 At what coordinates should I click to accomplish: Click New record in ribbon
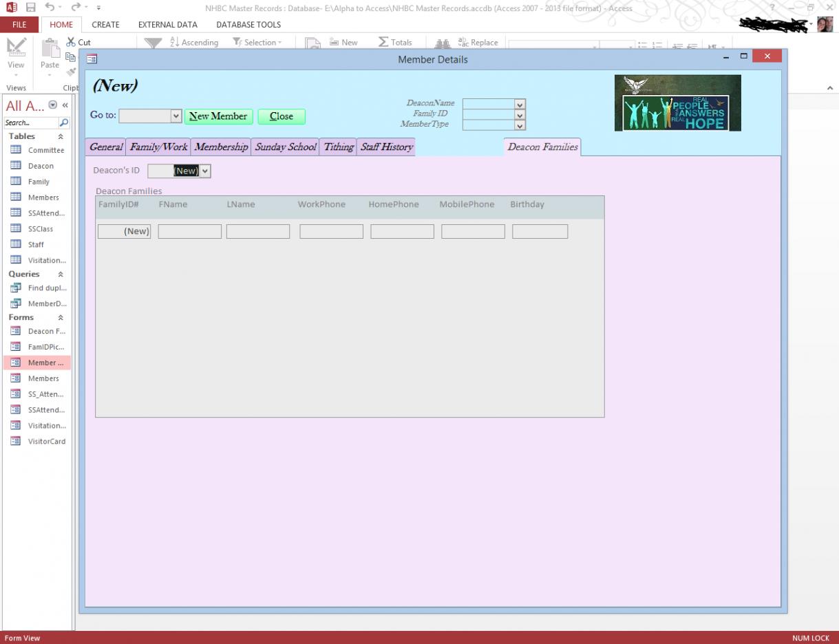coord(343,43)
